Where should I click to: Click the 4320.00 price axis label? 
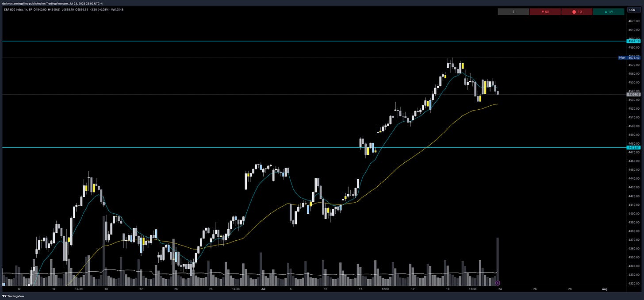(x=634, y=283)
